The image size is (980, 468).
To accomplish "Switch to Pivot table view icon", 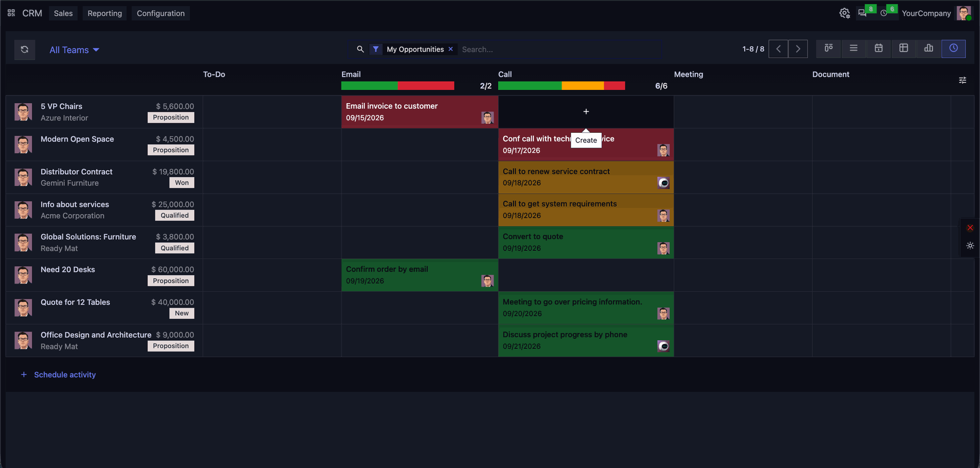I will 903,48.
